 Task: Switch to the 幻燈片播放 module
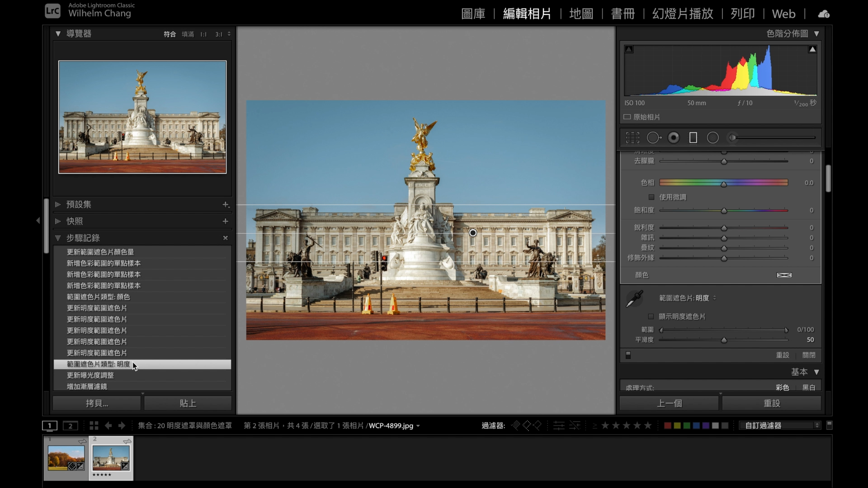click(683, 14)
